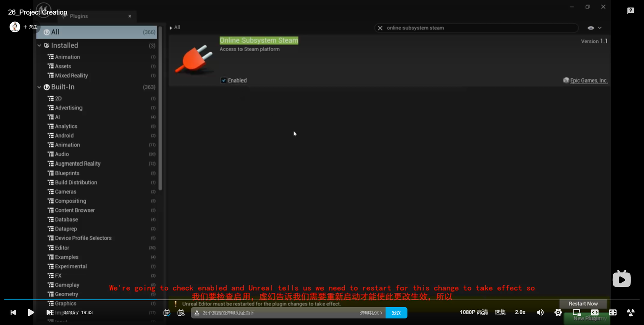Viewport: 644px width, 325px height.
Task: Click the floating mini-player icon
Action: click(x=622, y=279)
